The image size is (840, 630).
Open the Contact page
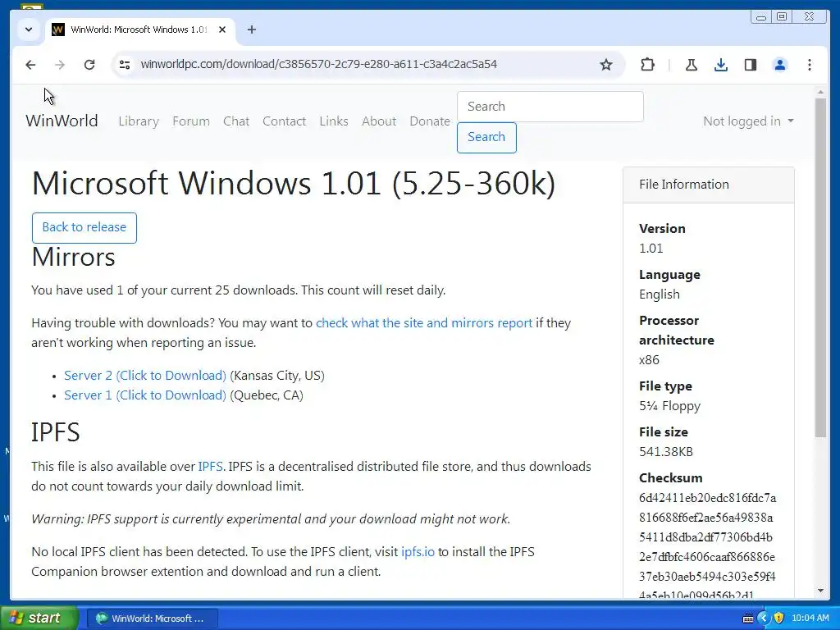pyautogui.click(x=284, y=121)
